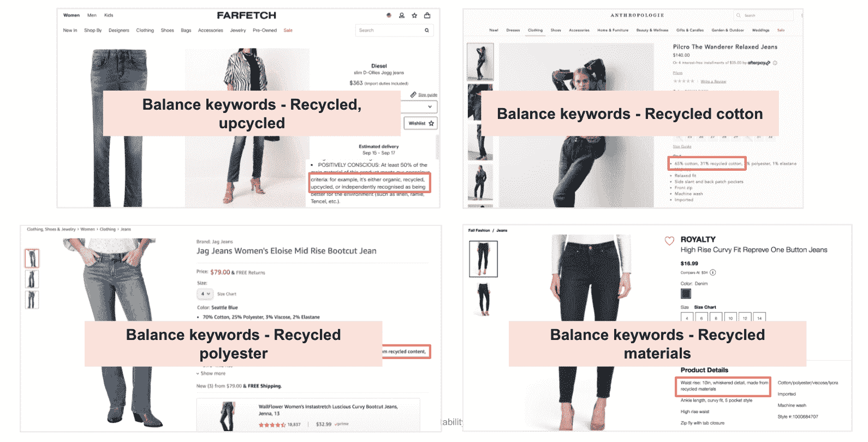
Task: Select second ROYALTY jeans thumbnail
Action: tap(484, 300)
